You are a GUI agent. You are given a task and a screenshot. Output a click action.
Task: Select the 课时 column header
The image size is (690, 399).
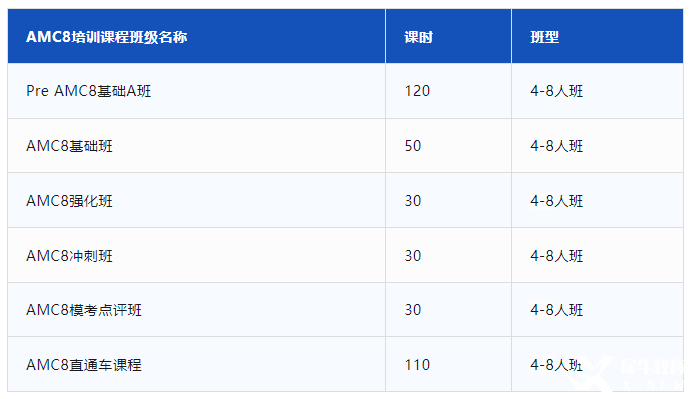coord(418,37)
